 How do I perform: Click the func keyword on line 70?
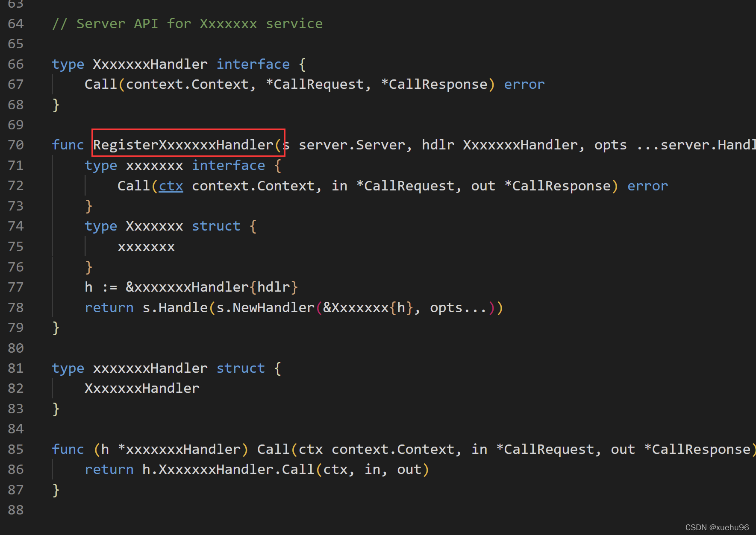[x=68, y=145]
